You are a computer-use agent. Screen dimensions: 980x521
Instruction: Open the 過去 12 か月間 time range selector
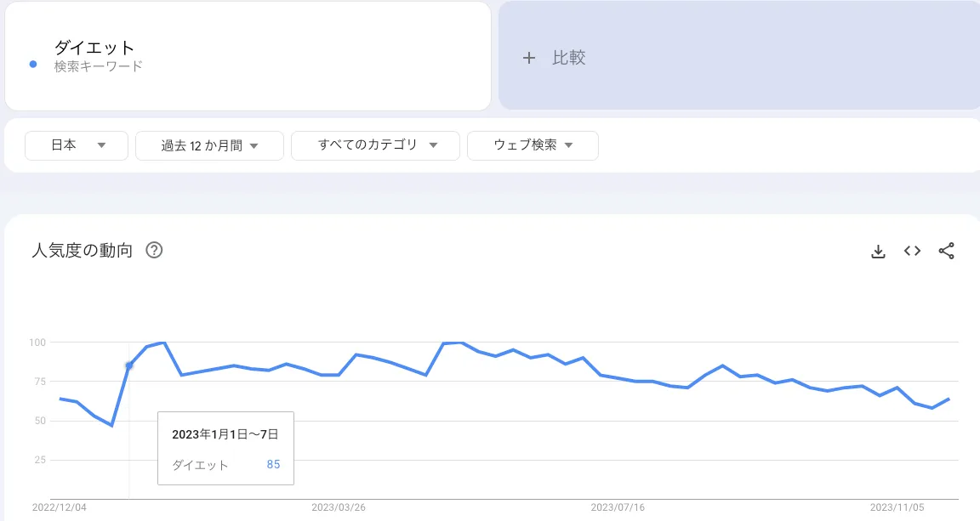(x=209, y=145)
